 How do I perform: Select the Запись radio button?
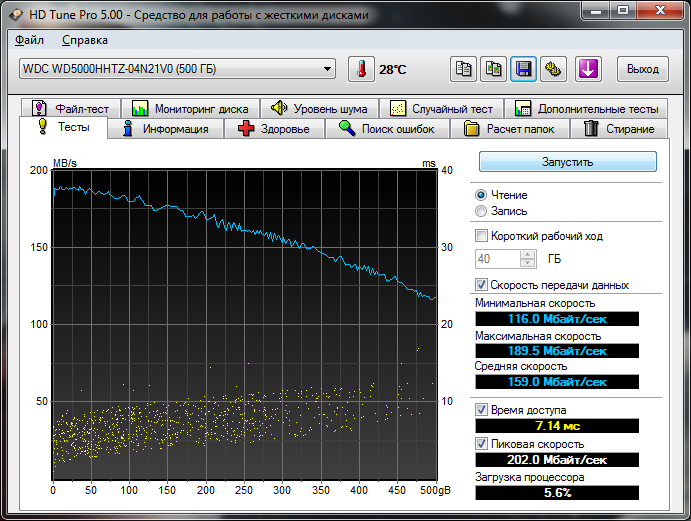[x=481, y=211]
